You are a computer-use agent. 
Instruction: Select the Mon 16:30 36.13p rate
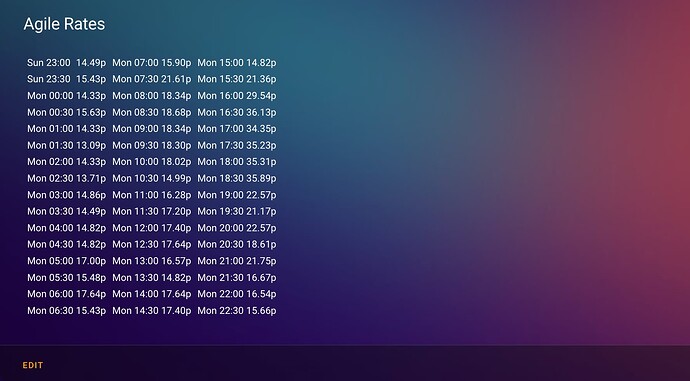coord(237,113)
